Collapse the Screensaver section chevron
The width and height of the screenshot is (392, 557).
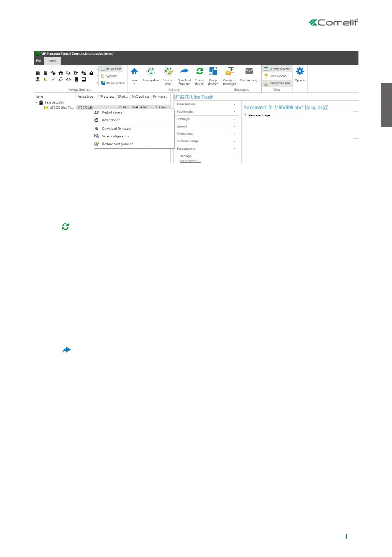(235, 148)
